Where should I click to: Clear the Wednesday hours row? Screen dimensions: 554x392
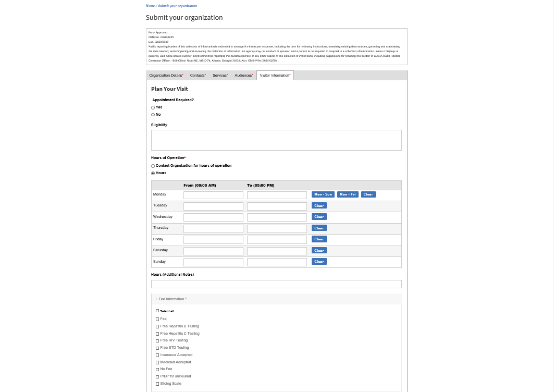click(x=319, y=217)
